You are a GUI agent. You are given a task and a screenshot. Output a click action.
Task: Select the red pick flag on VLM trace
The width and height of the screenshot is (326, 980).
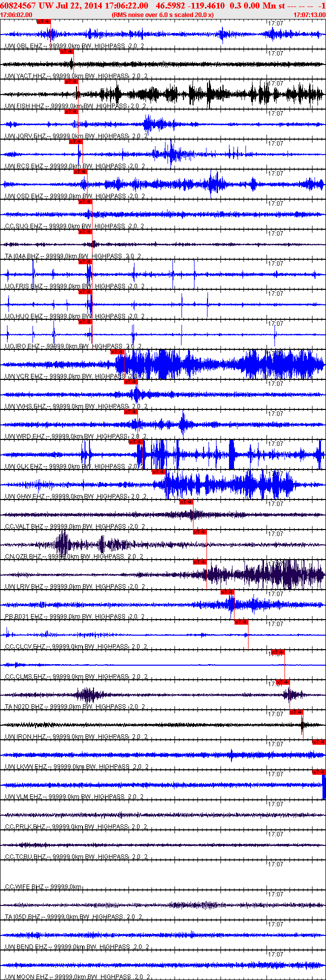click(319, 772)
